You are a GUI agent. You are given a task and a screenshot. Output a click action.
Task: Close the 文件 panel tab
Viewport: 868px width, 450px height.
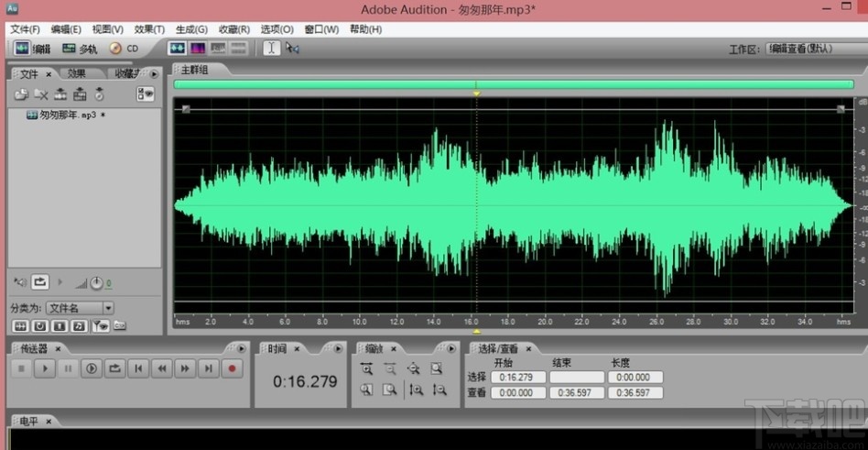point(49,73)
